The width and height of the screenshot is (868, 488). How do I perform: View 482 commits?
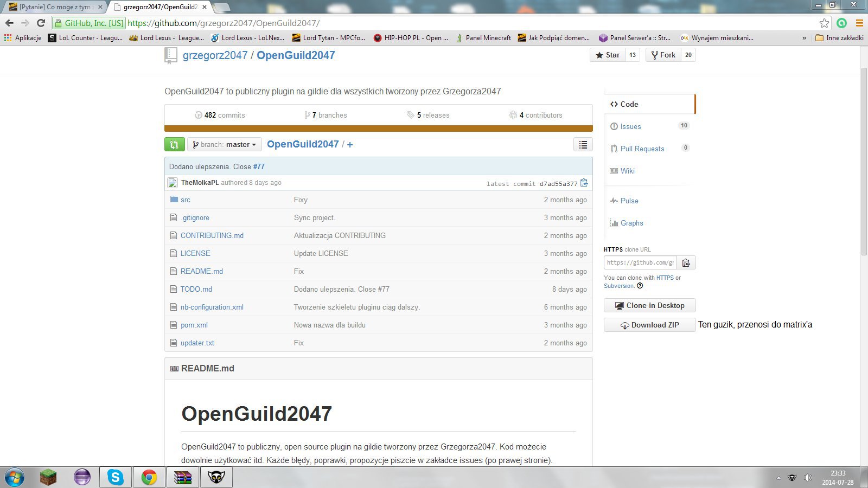point(220,115)
